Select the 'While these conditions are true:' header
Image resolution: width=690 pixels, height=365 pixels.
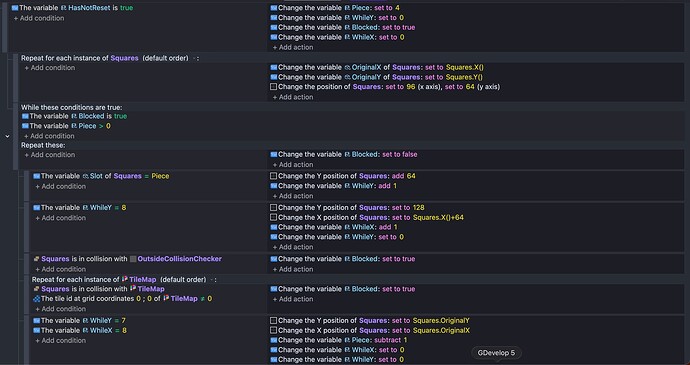coord(72,107)
